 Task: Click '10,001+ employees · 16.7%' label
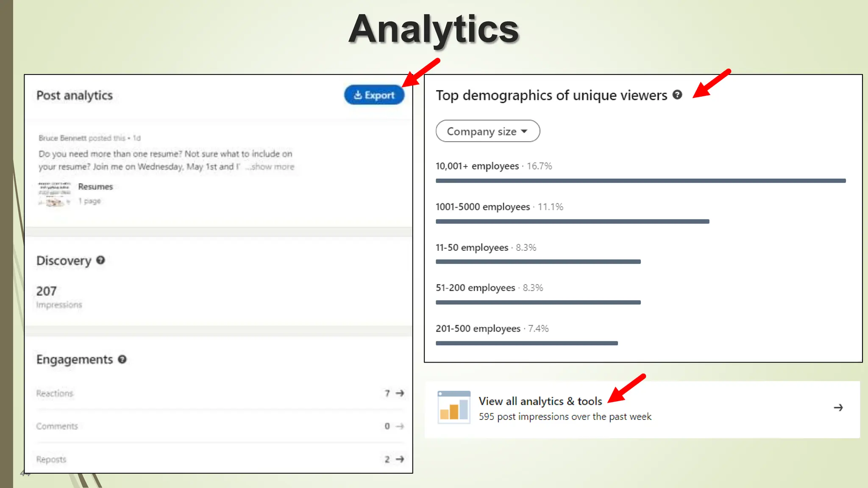494,166
